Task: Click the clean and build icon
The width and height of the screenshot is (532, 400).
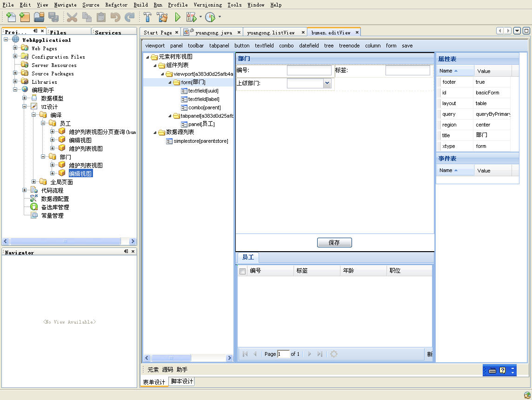Action: click(163, 17)
